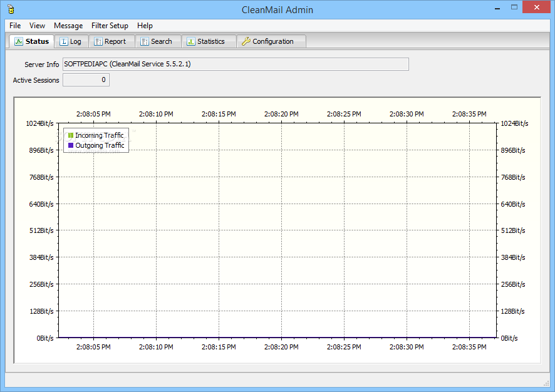Viewport: 555px width, 392px height.
Task: Click the Log tab icon
Action: click(x=64, y=41)
